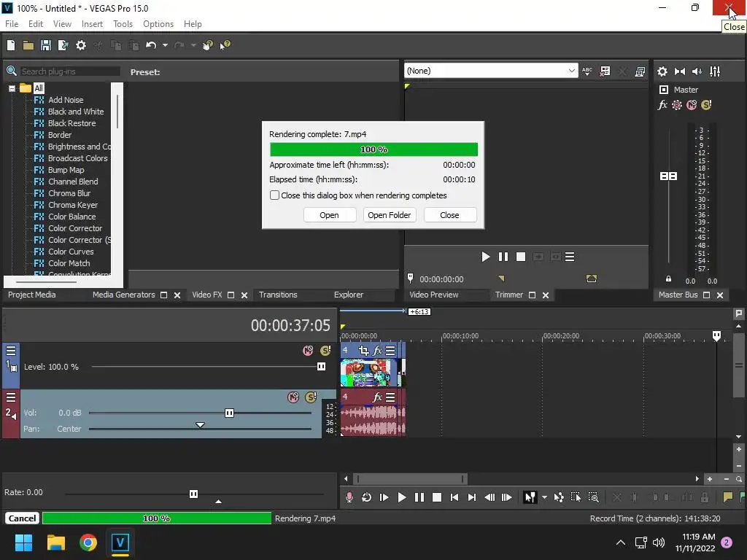Click the Master FX icon

(662, 105)
